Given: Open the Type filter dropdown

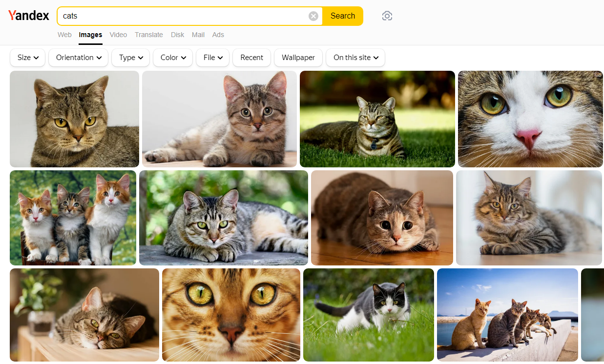Looking at the screenshot, I should coord(130,58).
